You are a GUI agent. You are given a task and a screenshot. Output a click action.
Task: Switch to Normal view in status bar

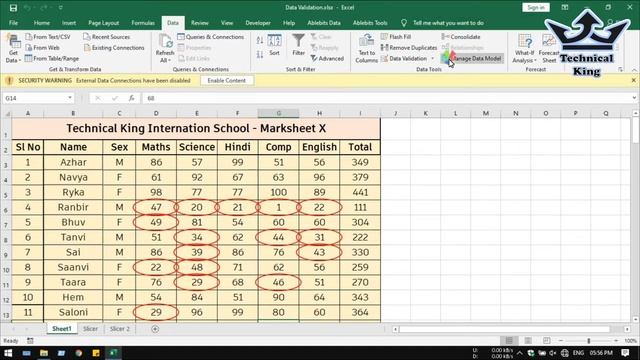509,340
